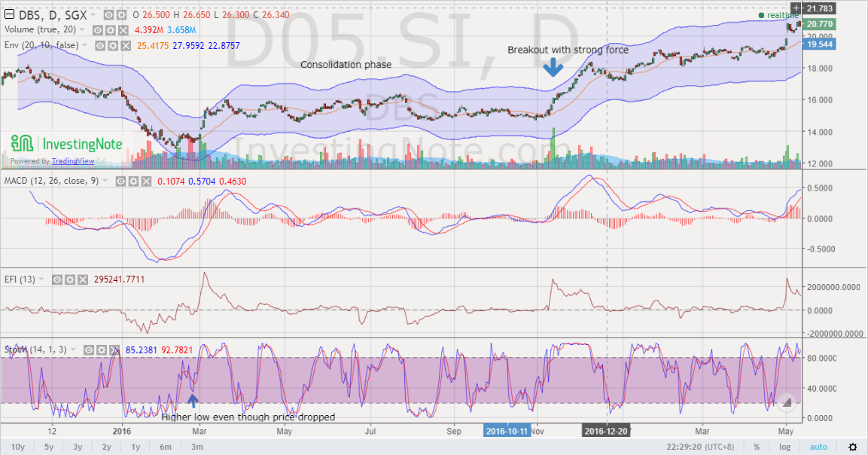The height and width of the screenshot is (455, 868).
Task: Open Volume indicator properties via gear icon
Action: click(111, 29)
